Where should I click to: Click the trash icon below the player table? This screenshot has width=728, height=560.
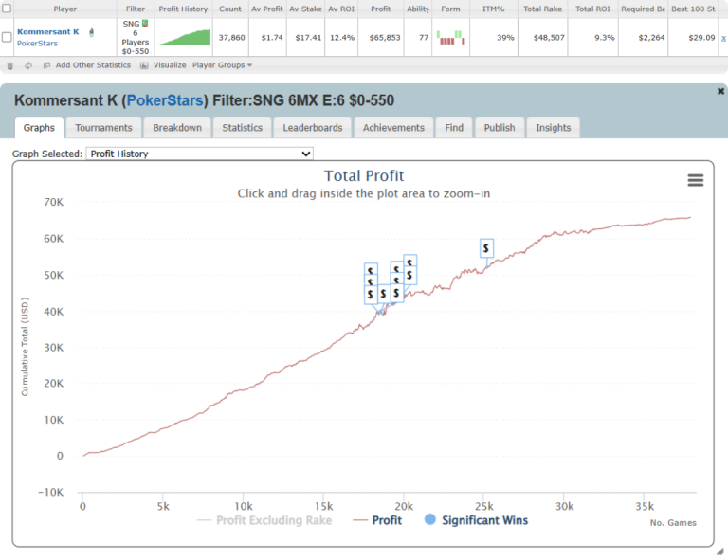tap(10, 65)
